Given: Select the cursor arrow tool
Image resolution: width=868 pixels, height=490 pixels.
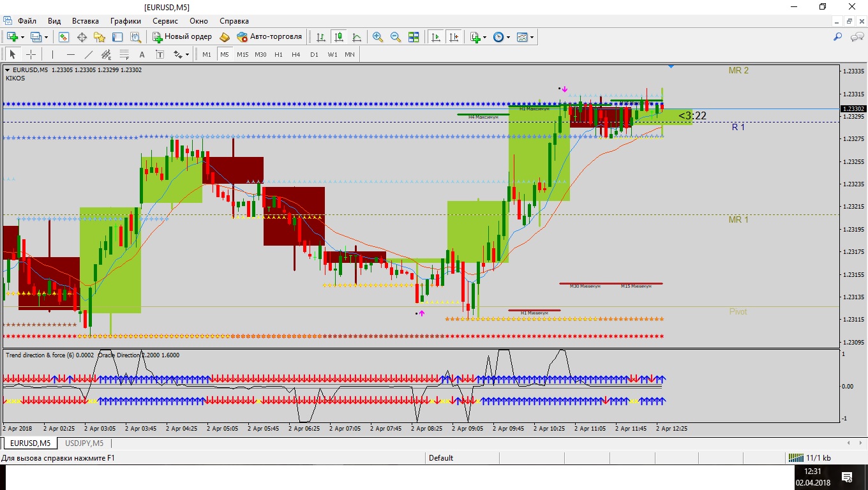Looking at the screenshot, I should coord(13,54).
